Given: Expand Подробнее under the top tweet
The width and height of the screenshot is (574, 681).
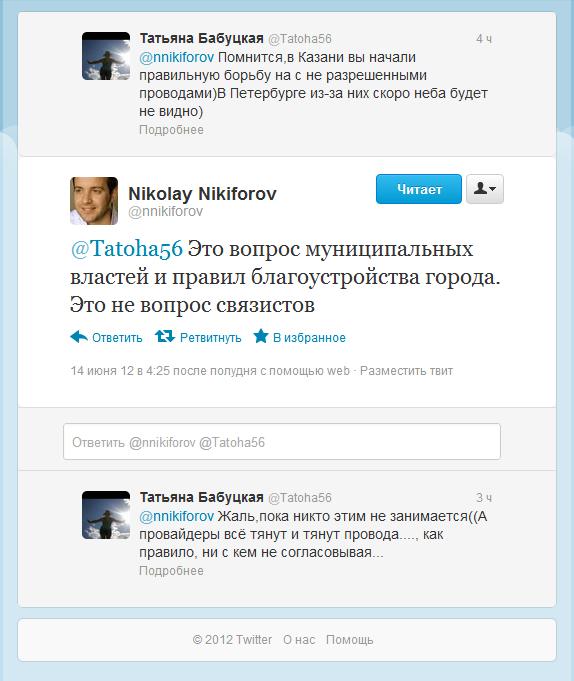Looking at the screenshot, I should coord(171,129).
